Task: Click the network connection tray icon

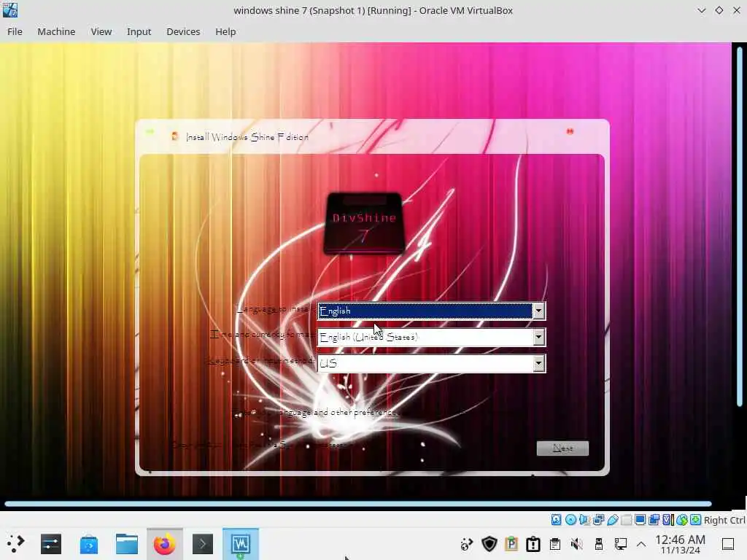Action: click(x=620, y=543)
